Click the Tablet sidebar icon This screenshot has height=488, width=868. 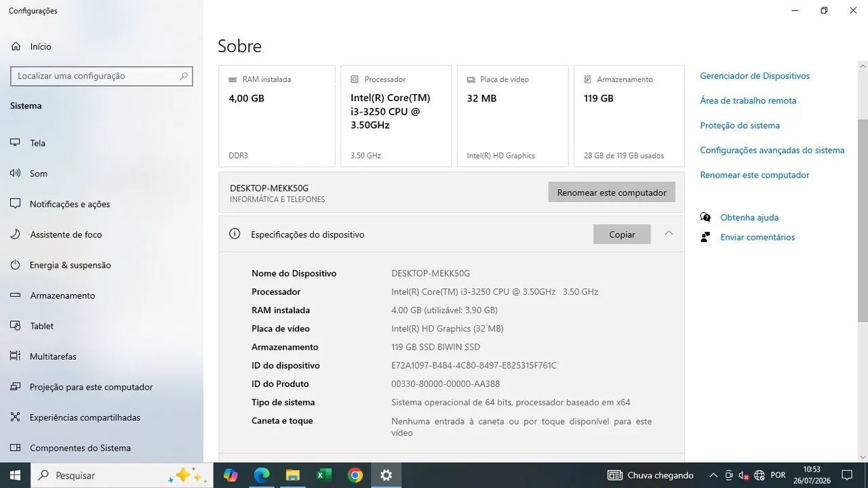[15, 326]
